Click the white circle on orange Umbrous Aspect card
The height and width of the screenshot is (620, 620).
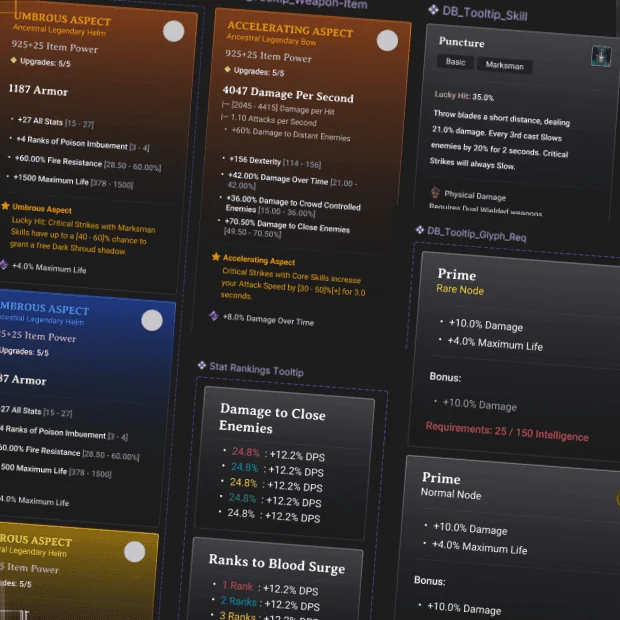(x=174, y=31)
